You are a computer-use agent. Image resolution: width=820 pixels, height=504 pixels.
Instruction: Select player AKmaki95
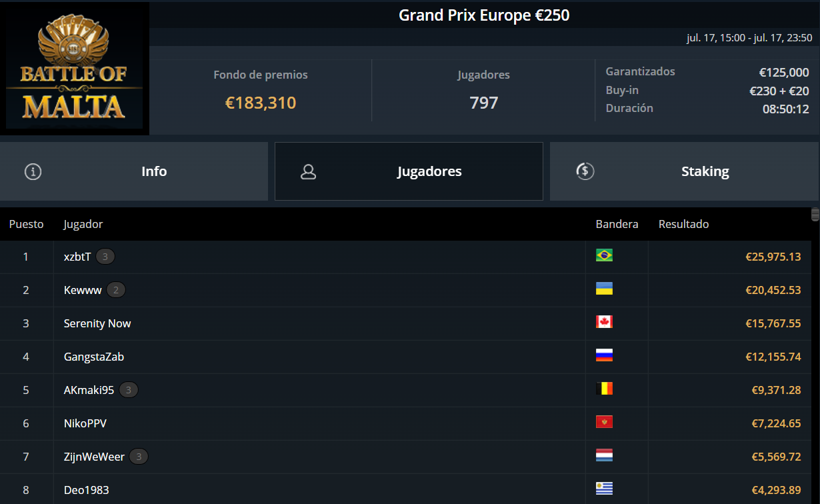pyautogui.click(x=89, y=390)
